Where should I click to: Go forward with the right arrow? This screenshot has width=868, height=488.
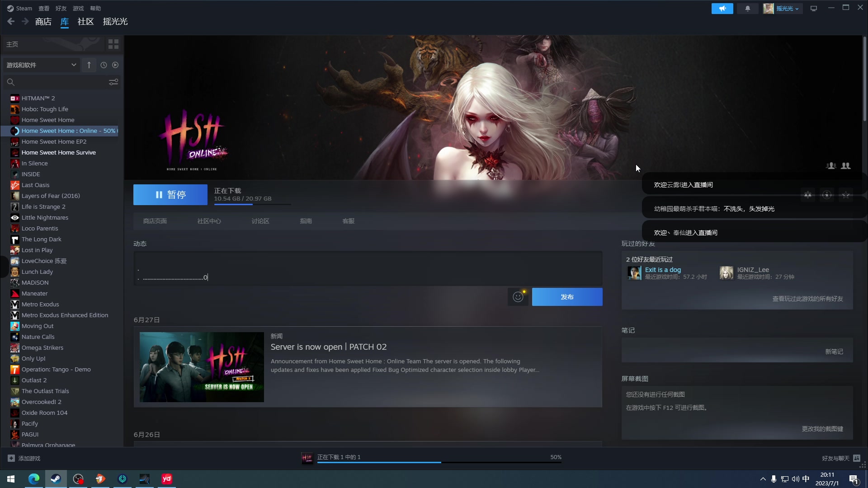pyautogui.click(x=25, y=21)
